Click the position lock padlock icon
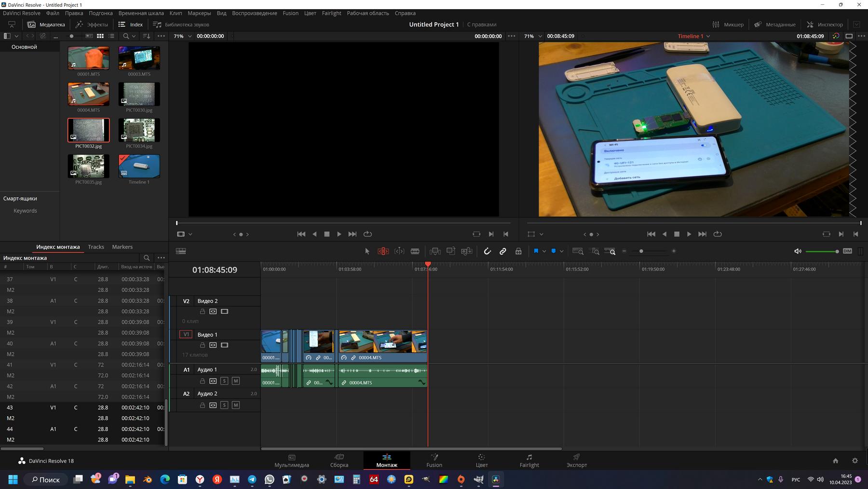 [518, 251]
